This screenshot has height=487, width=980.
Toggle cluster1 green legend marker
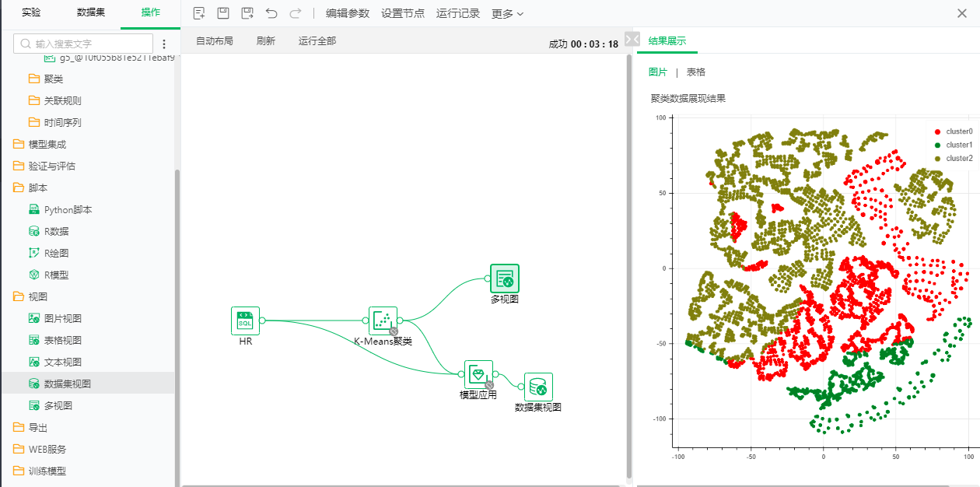[937, 145]
